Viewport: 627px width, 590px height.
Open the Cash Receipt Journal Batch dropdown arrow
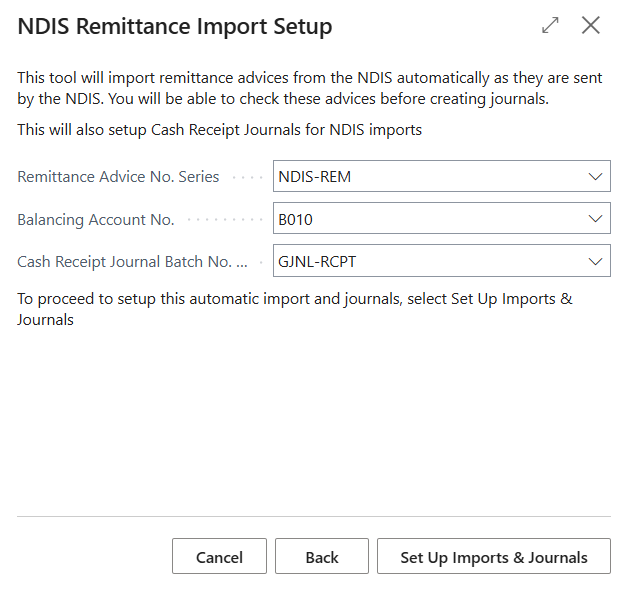[595, 261]
